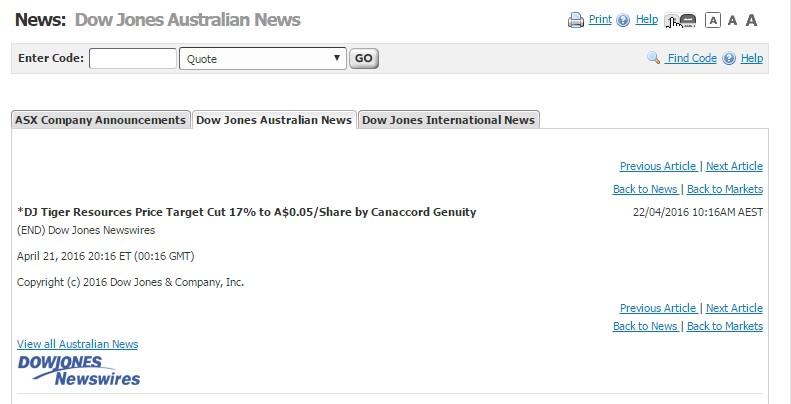
Task: Open the Print link at top
Action: point(600,19)
